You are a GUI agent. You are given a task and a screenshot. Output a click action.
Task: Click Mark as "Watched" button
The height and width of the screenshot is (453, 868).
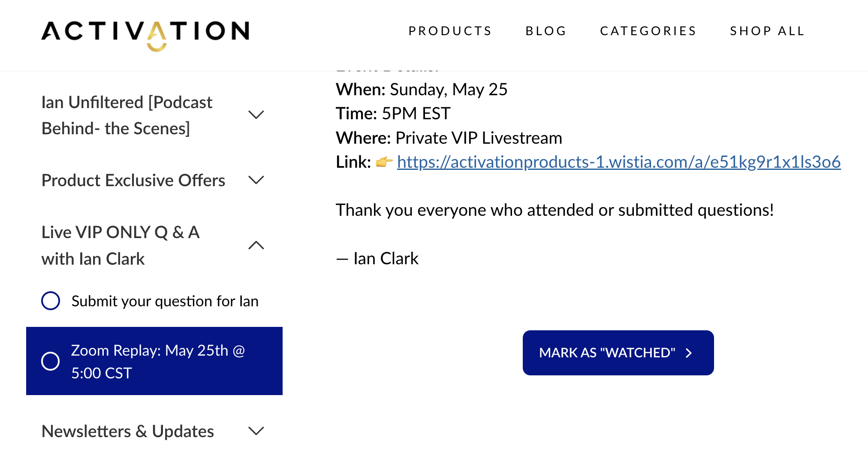coord(618,353)
